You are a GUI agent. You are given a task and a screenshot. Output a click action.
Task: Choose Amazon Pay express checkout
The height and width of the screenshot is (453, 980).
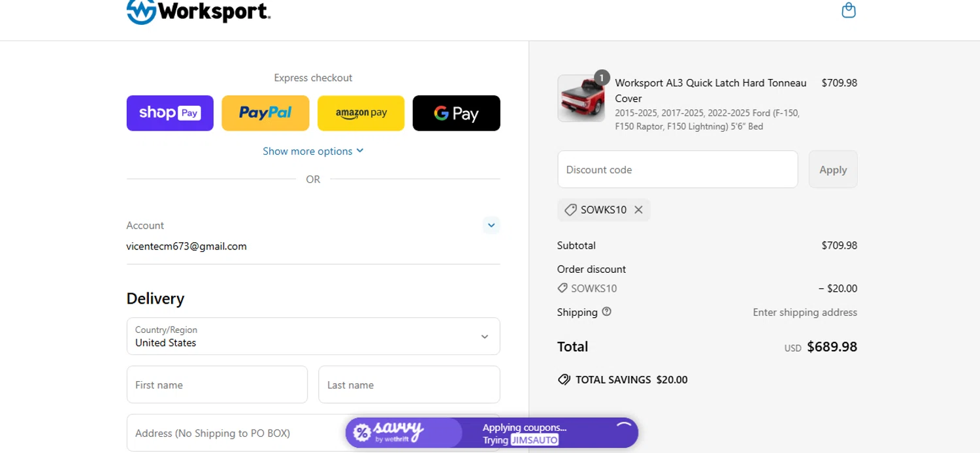361,113
